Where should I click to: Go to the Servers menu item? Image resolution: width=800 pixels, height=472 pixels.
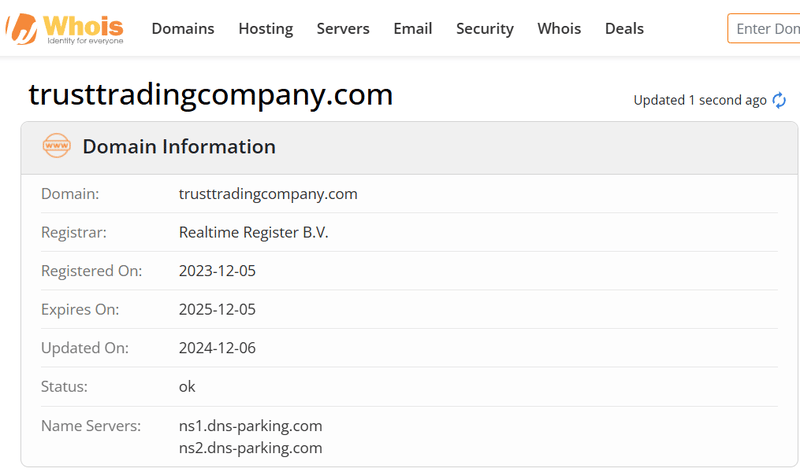[x=343, y=28]
